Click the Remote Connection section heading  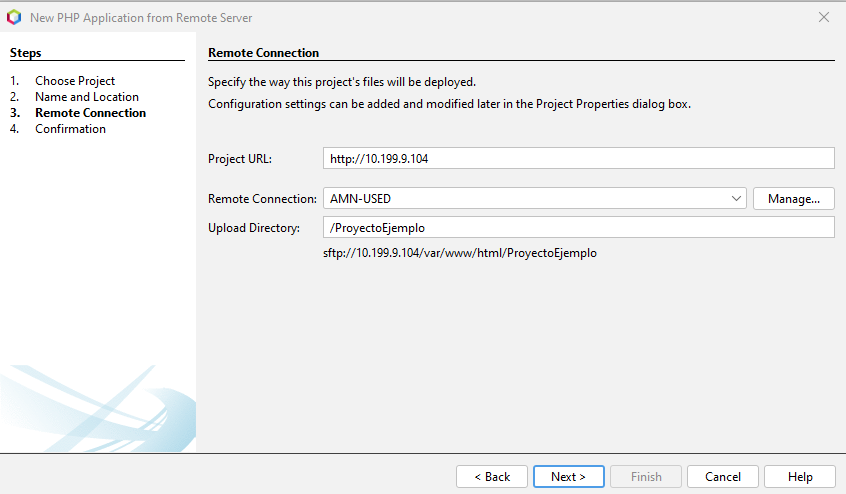pos(263,53)
